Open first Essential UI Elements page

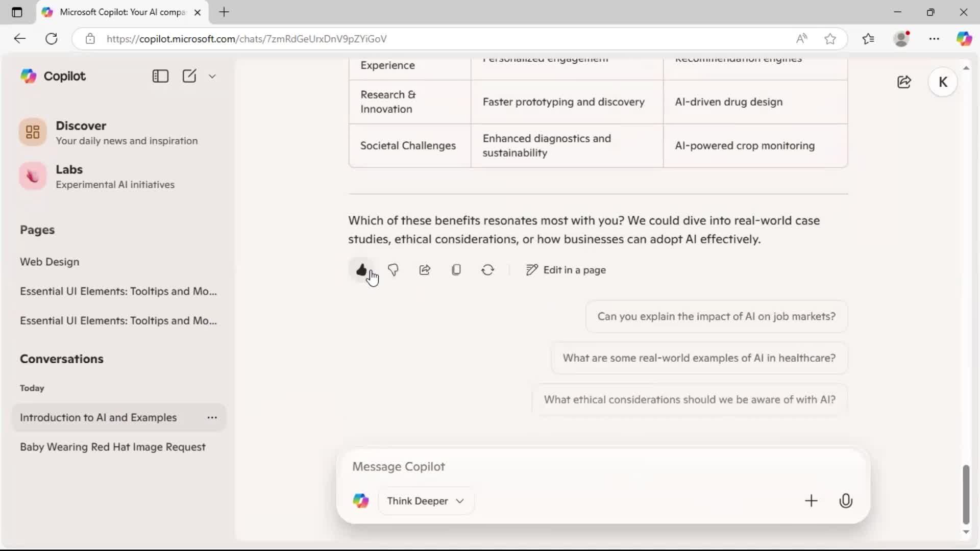click(x=118, y=291)
